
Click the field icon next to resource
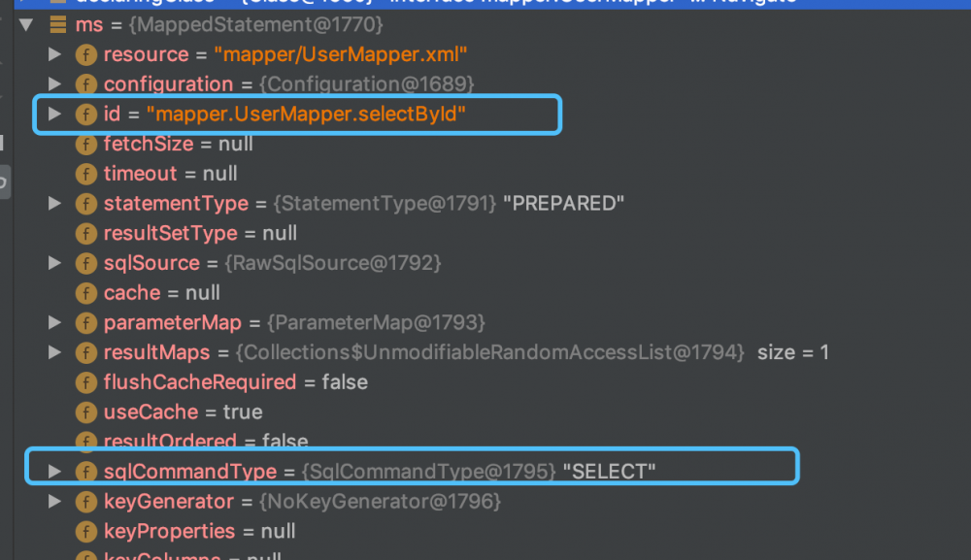click(x=85, y=54)
